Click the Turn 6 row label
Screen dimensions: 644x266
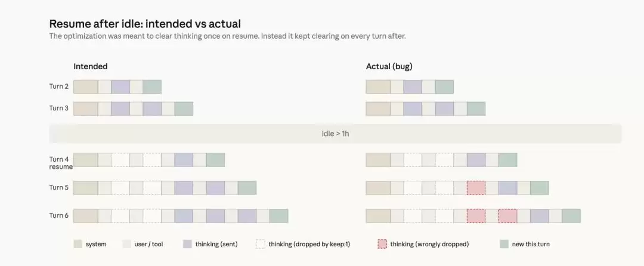59,215
